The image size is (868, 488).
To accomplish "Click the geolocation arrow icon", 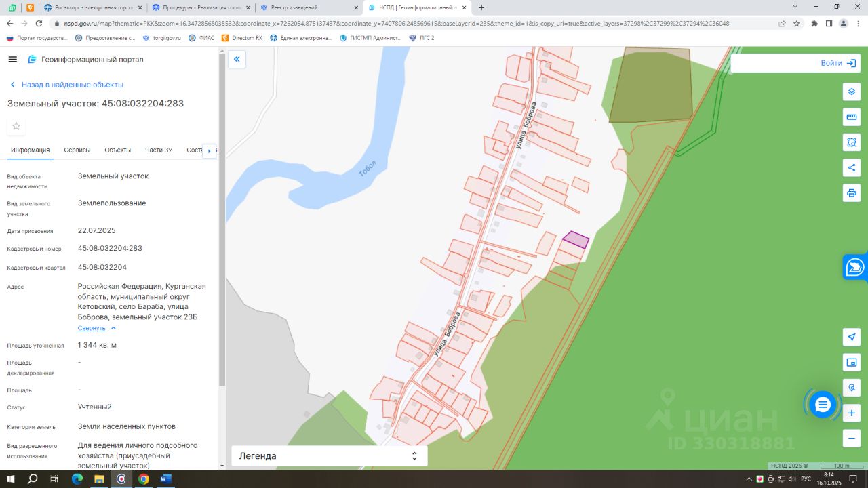I will point(852,337).
